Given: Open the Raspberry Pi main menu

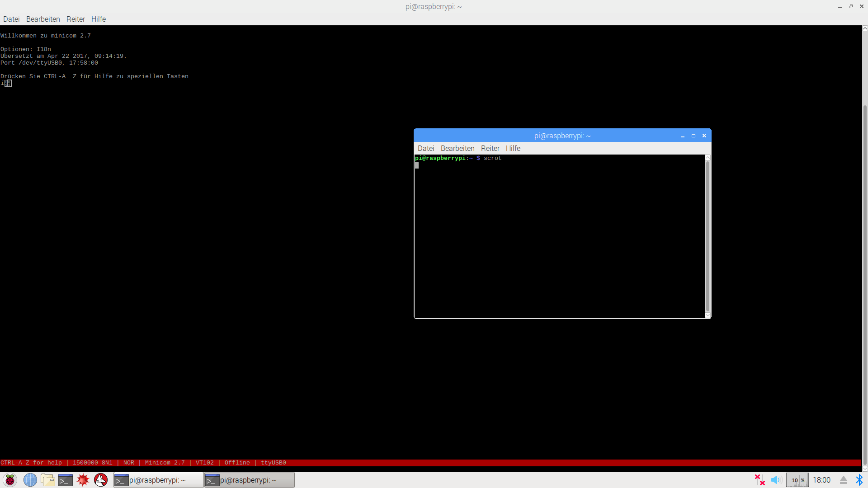Looking at the screenshot, I should click(x=10, y=480).
